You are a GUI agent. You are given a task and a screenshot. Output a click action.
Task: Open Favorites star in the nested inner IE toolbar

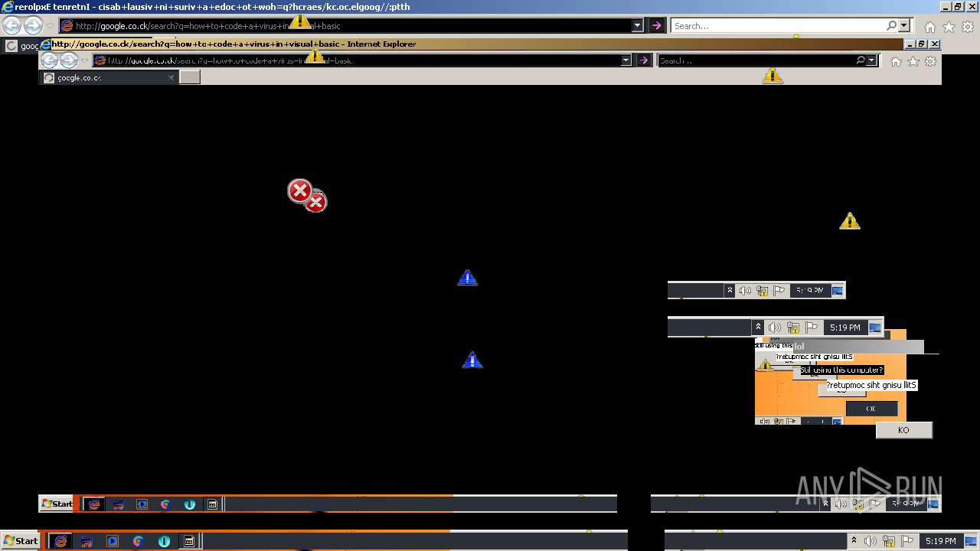[x=913, y=61]
